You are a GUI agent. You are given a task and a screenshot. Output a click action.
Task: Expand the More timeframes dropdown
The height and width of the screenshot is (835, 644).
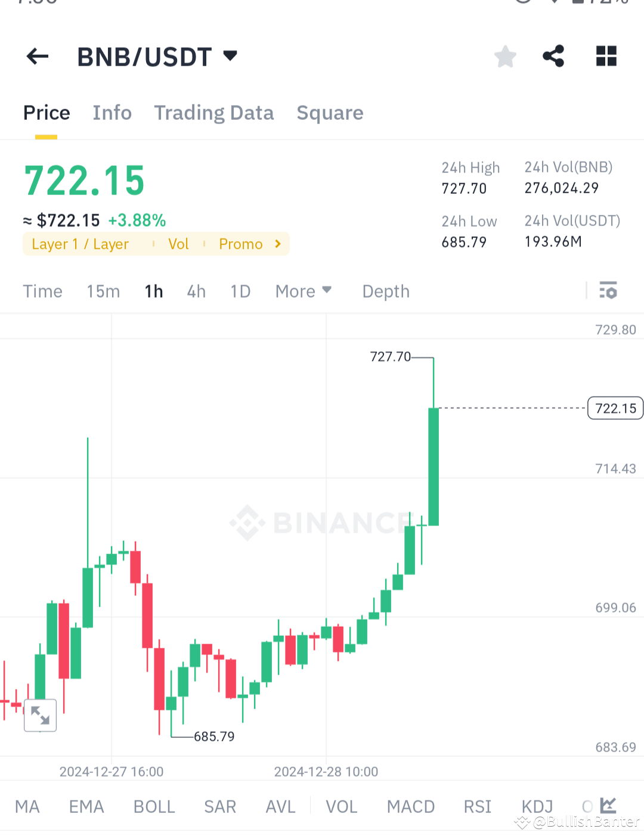pos(303,291)
